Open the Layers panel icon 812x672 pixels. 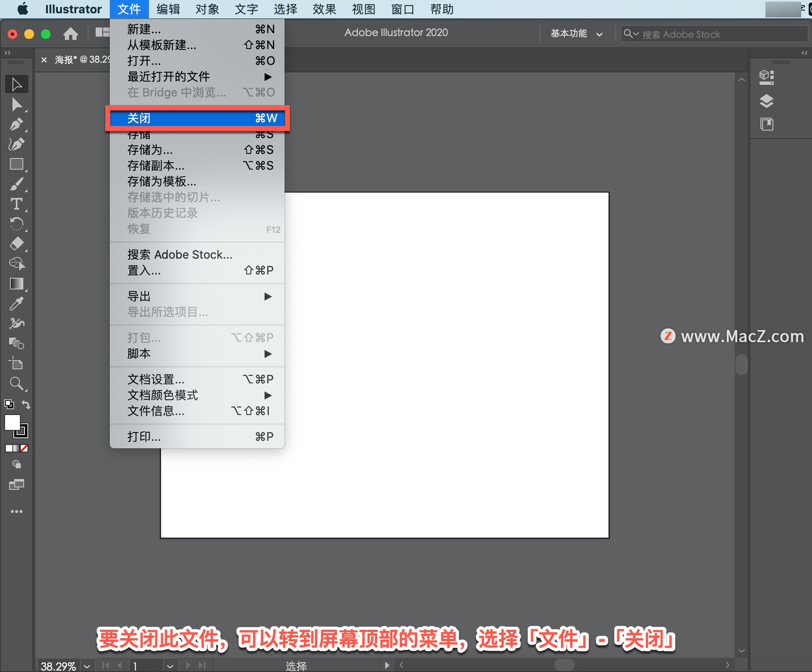click(766, 101)
